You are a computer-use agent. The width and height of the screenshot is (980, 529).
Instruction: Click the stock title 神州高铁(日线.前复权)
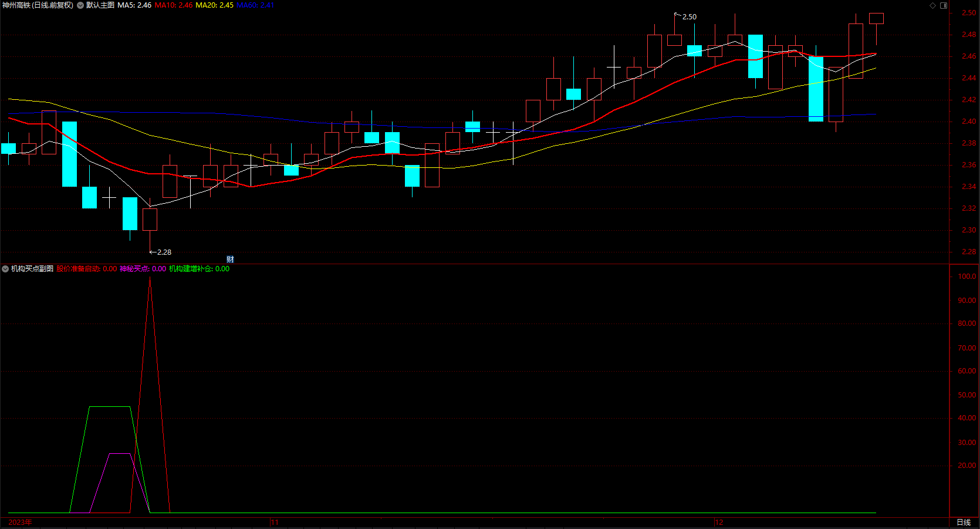click(38, 5)
